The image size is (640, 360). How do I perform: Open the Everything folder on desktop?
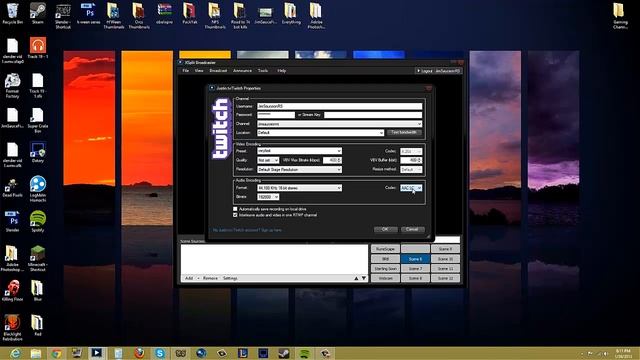(x=291, y=13)
